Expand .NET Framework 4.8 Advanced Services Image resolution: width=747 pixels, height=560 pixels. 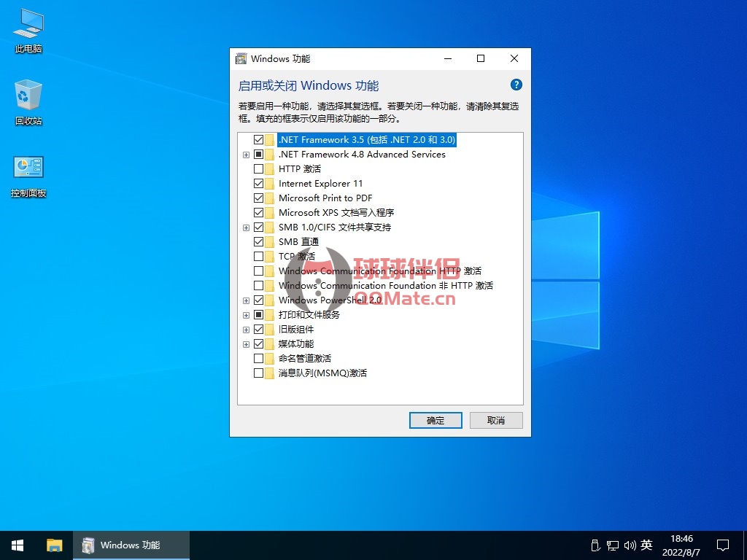(247, 155)
